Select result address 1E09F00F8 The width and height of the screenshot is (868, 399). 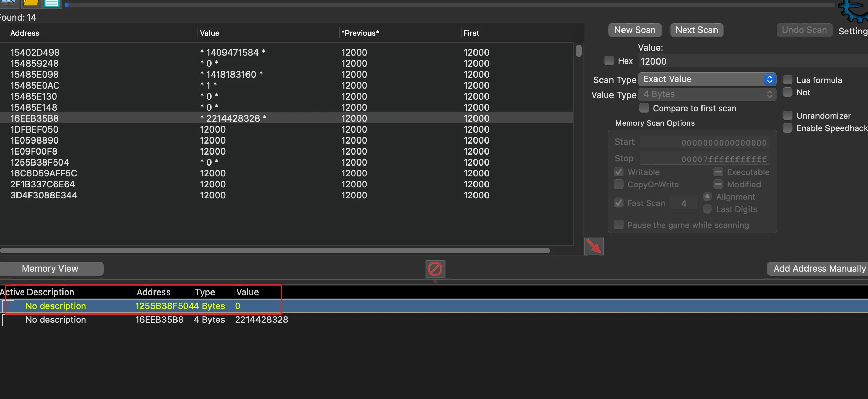point(34,151)
